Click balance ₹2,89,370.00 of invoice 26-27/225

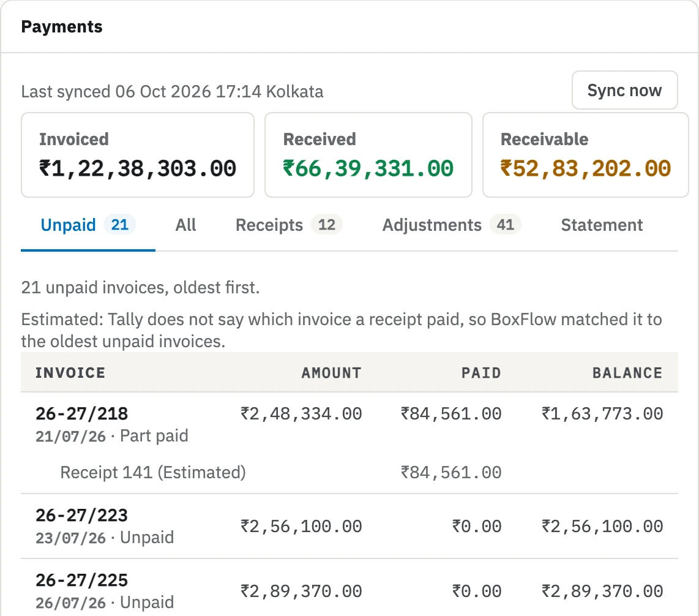click(x=602, y=592)
